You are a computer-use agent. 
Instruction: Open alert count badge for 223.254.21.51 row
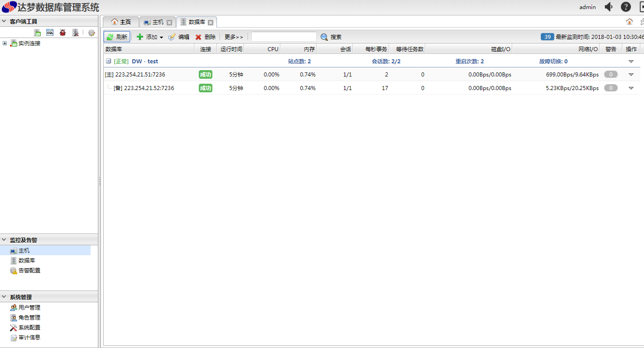coord(611,75)
